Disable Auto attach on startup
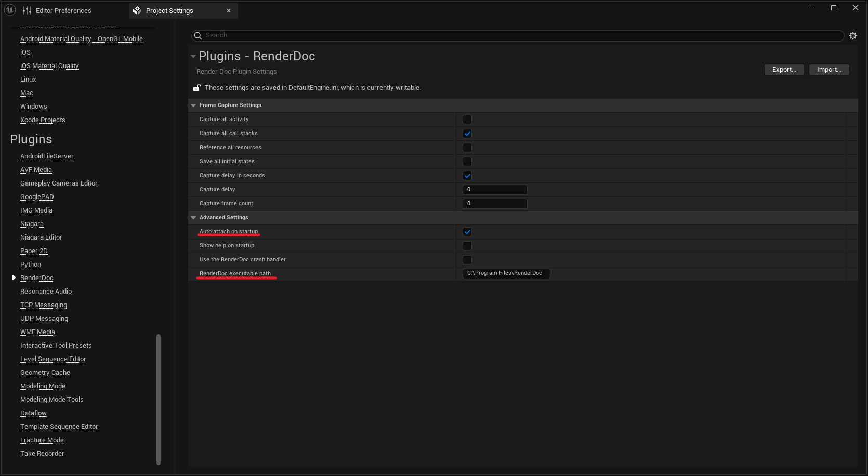868x476 pixels. click(x=467, y=232)
